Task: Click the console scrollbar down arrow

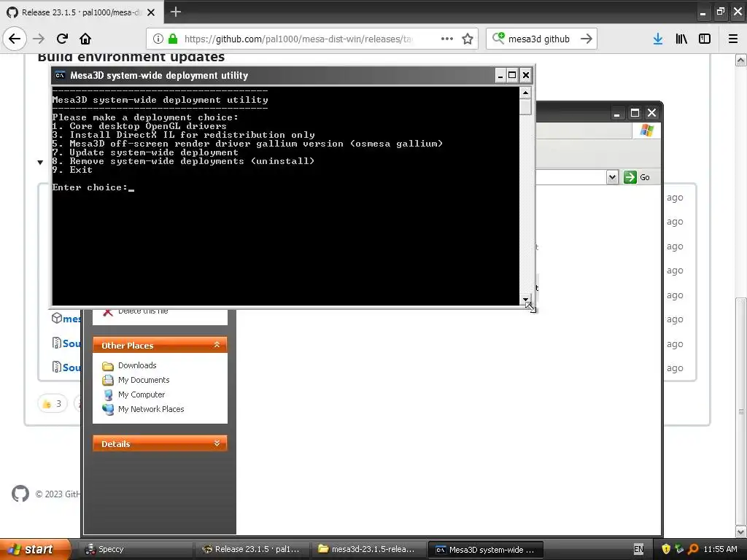Action: pos(525,300)
